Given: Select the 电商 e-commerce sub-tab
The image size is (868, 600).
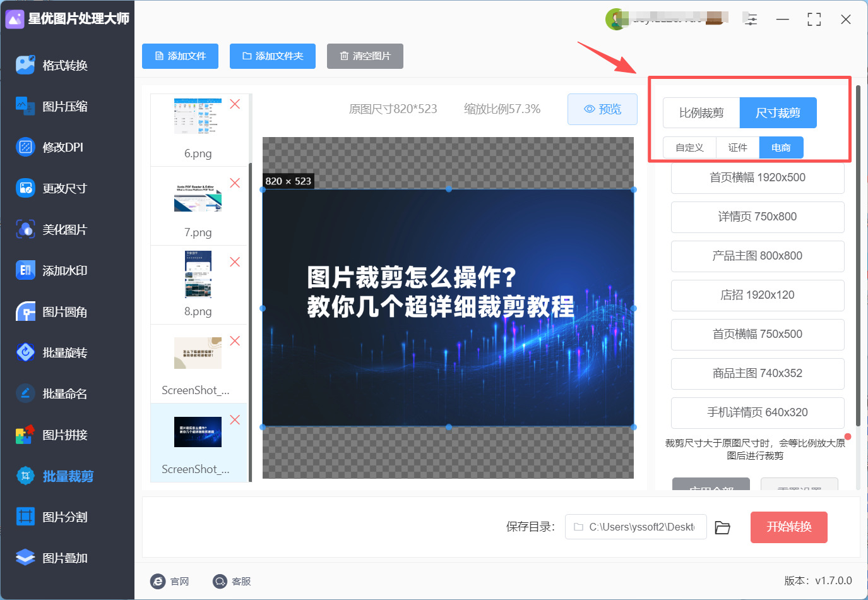Looking at the screenshot, I should click(782, 148).
